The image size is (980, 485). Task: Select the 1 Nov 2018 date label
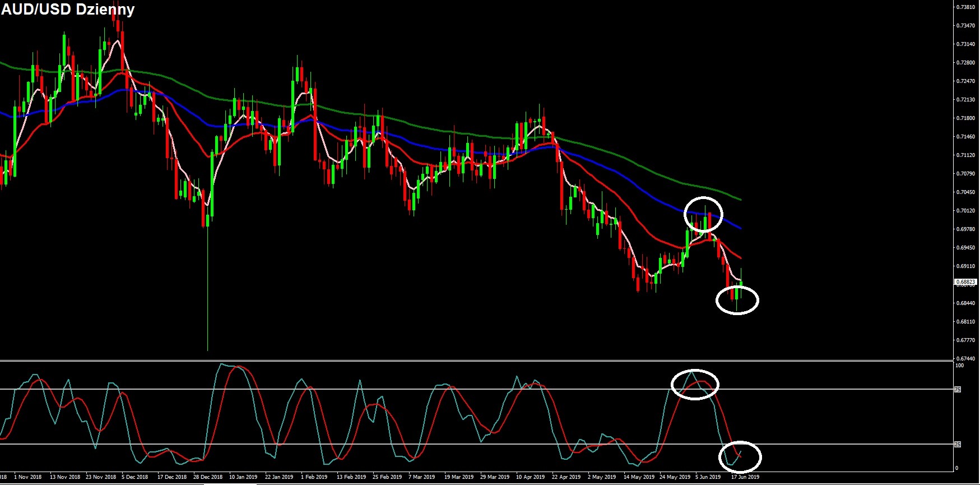click(x=28, y=477)
